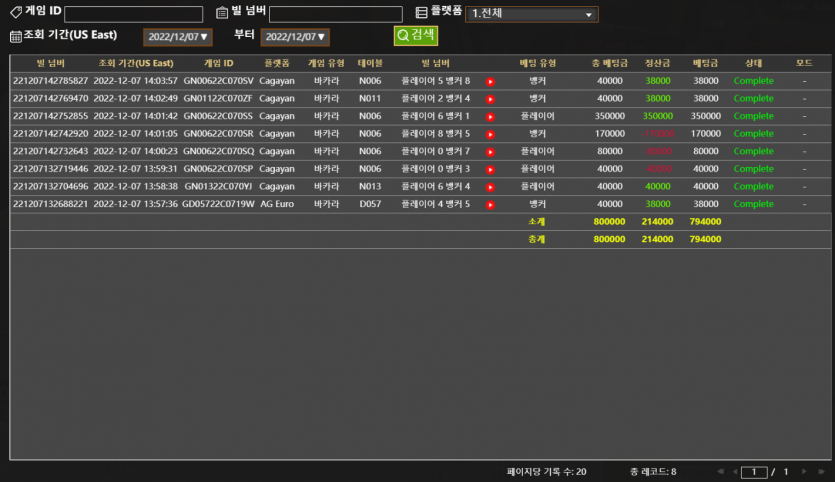Click table N011 cell
The width and height of the screenshot is (835, 482).
pos(370,99)
